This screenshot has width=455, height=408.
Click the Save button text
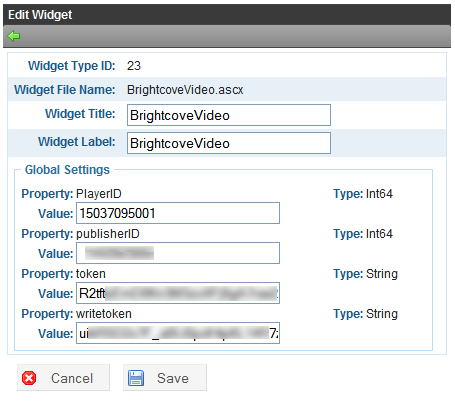(173, 378)
